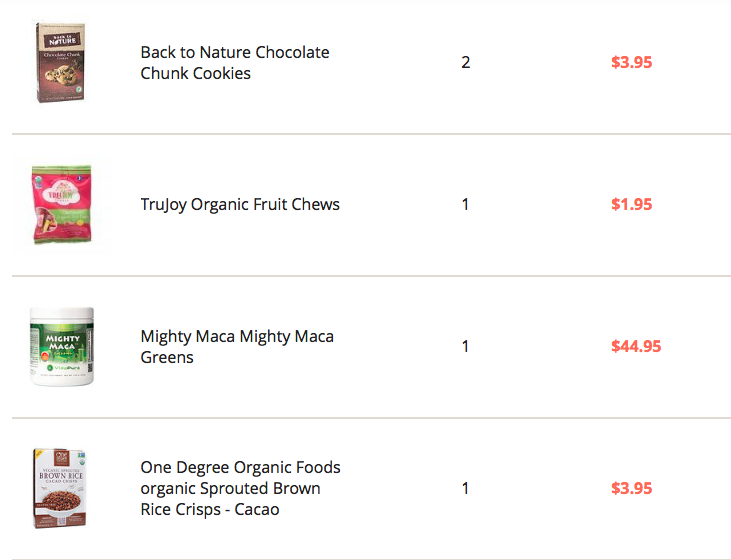The width and height of the screenshot is (731, 560).
Task: Select quantity 1 for TruJoy Fruit Chews
Action: tap(465, 204)
